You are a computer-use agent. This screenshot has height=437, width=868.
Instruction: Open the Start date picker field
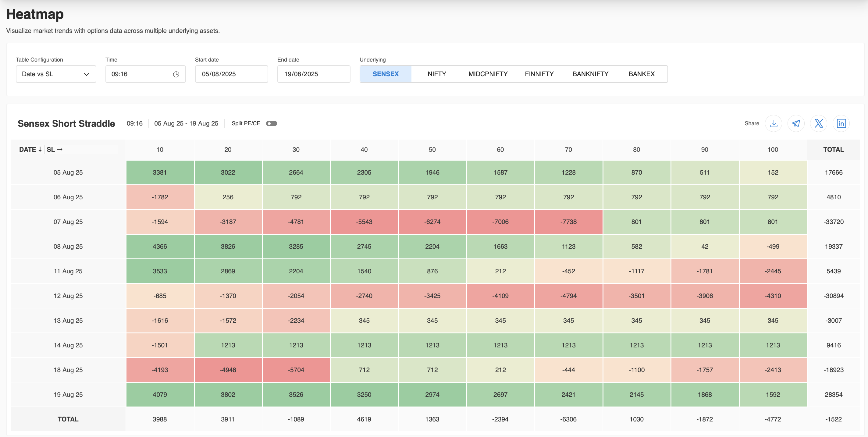pos(231,74)
